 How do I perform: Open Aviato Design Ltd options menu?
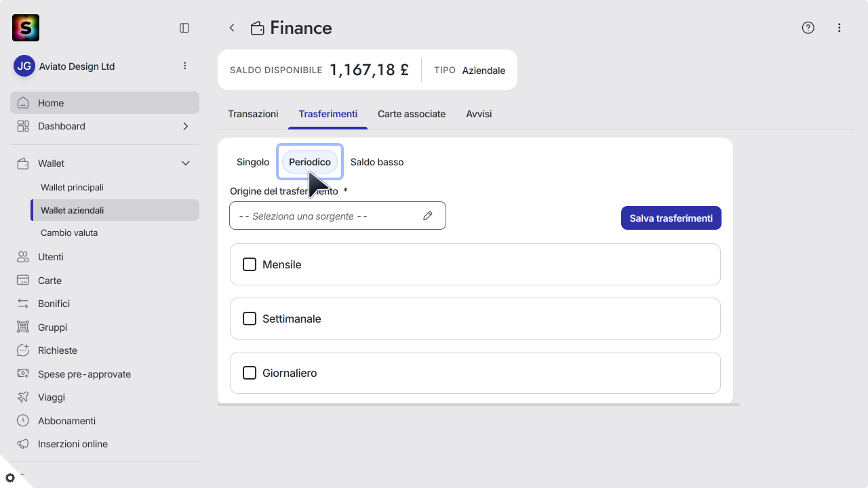click(185, 66)
